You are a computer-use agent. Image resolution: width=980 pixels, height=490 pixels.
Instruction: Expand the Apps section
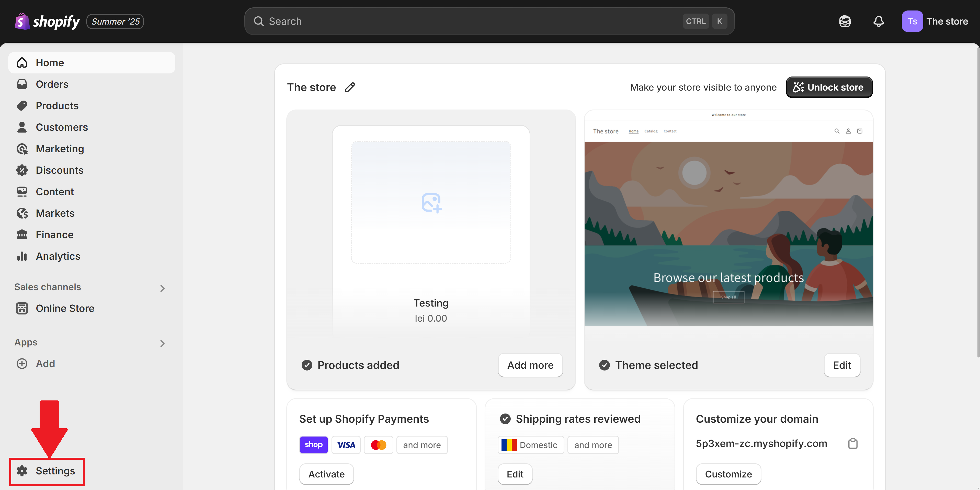pyautogui.click(x=163, y=343)
